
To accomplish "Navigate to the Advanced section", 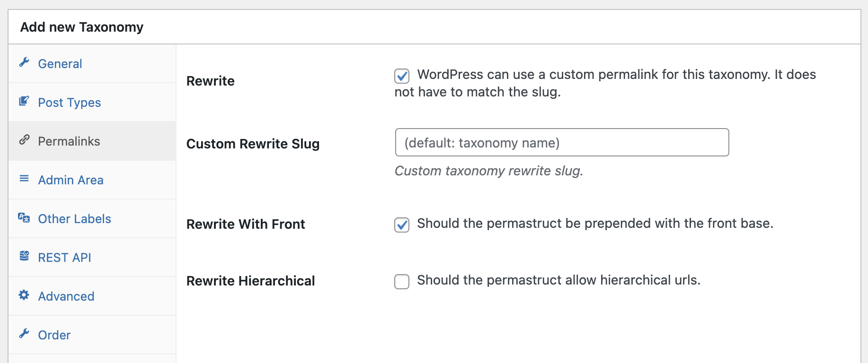I will click(x=66, y=296).
